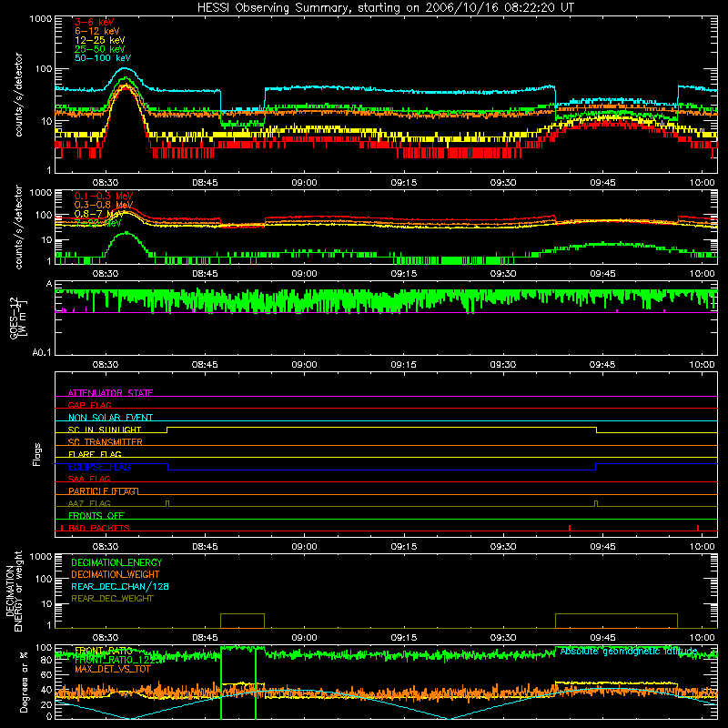Select the REAR_DEC_CHAN/128 legend label
The height and width of the screenshot is (728, 728).
120,586
